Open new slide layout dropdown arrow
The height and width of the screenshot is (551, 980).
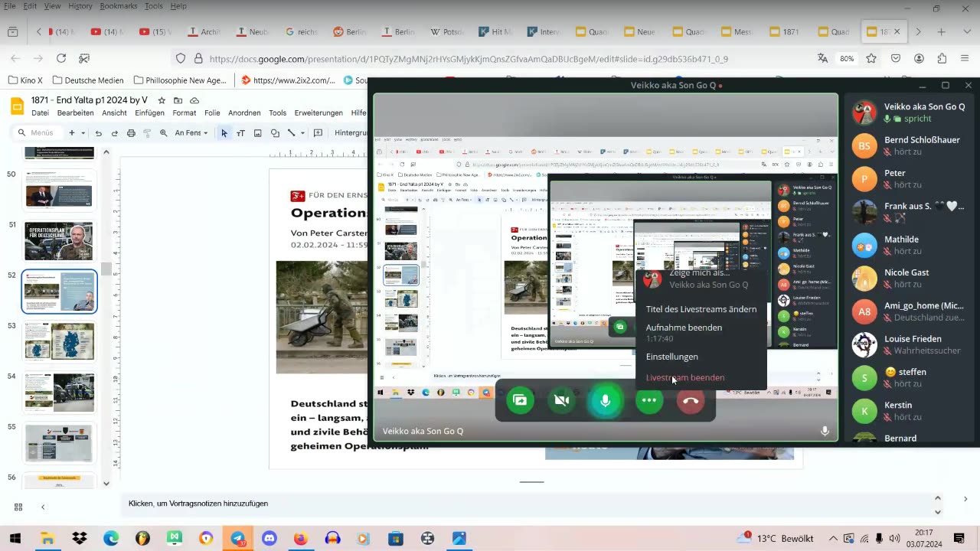(83, 133)
